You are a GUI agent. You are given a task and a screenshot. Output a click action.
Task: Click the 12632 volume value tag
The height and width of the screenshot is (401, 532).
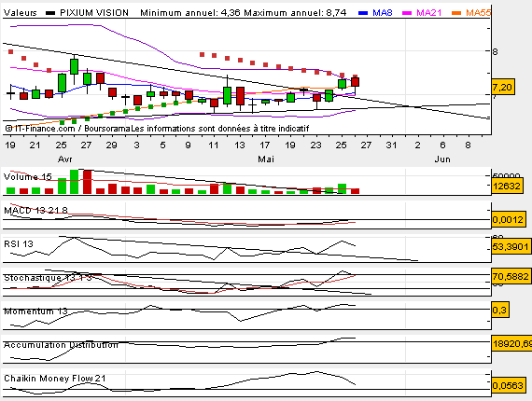click(x=507, y=187)
